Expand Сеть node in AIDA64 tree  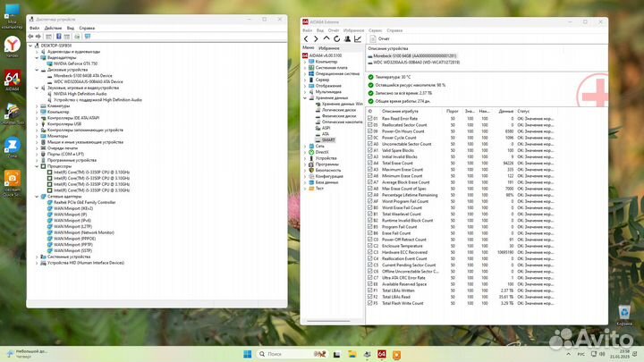[x=305, y=146]
